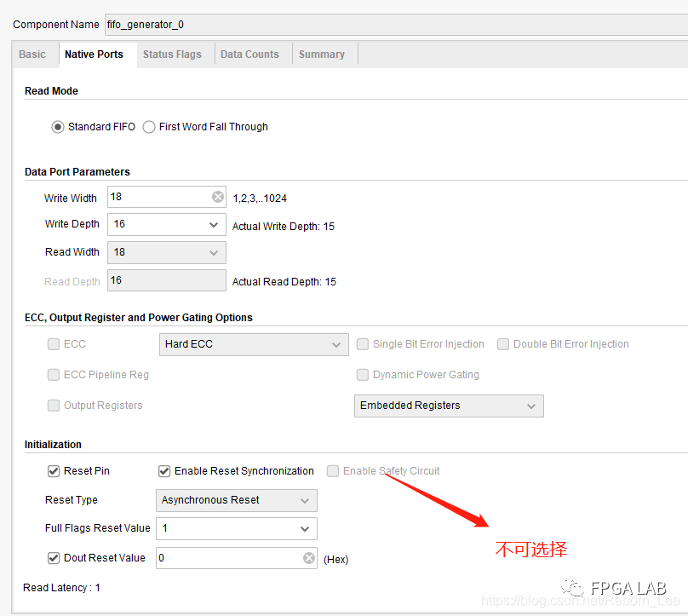The height and width of the screenshot is (616, 688).
Task: Toggle Single Bit Error Injection checkbox
Action: click(x=363, y=344)
